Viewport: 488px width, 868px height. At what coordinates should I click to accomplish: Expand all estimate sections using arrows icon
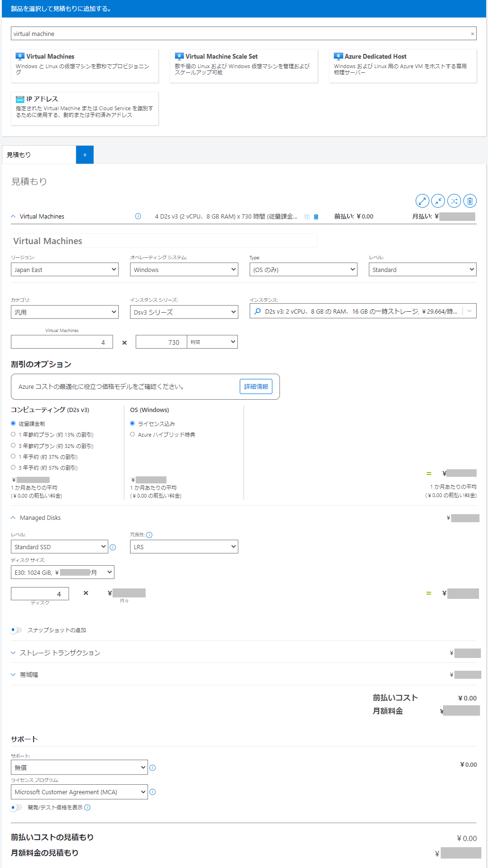(x=422, y=201)
